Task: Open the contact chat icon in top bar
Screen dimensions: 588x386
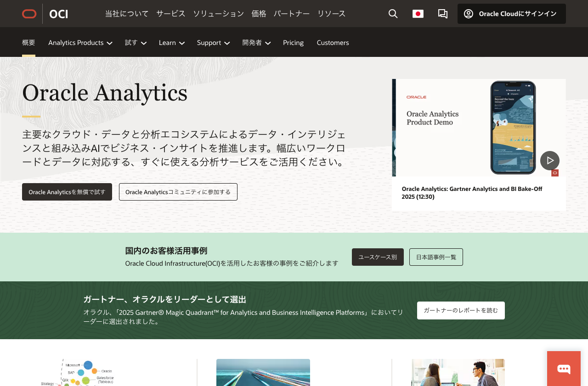Action: click(442, 14)
